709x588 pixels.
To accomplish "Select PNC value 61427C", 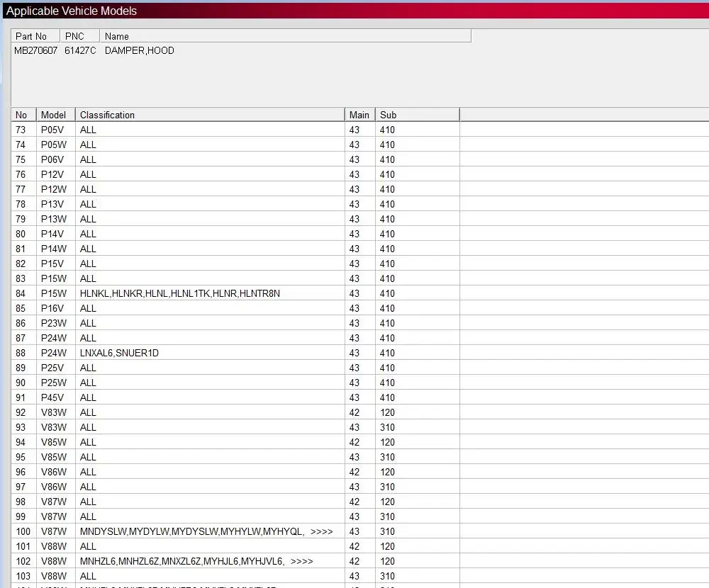I will (x=80, y=50).
